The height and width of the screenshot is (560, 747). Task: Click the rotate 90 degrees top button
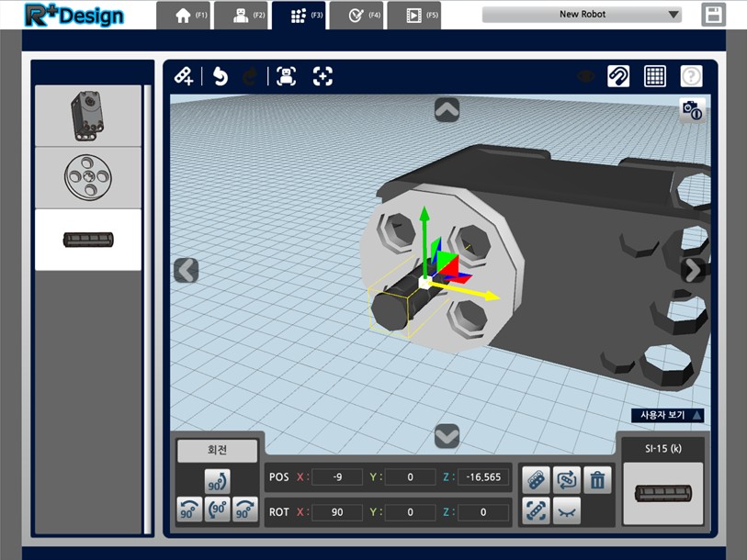(217, 481)
